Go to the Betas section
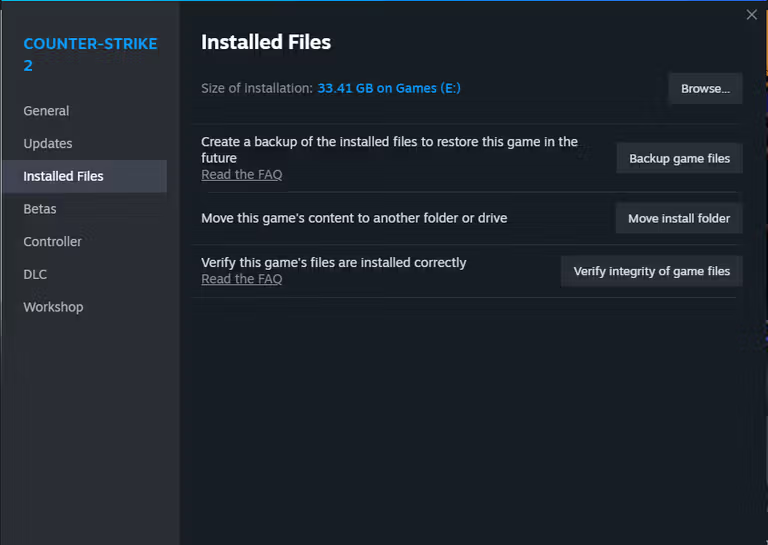The image size is (768, 545). 40,209
